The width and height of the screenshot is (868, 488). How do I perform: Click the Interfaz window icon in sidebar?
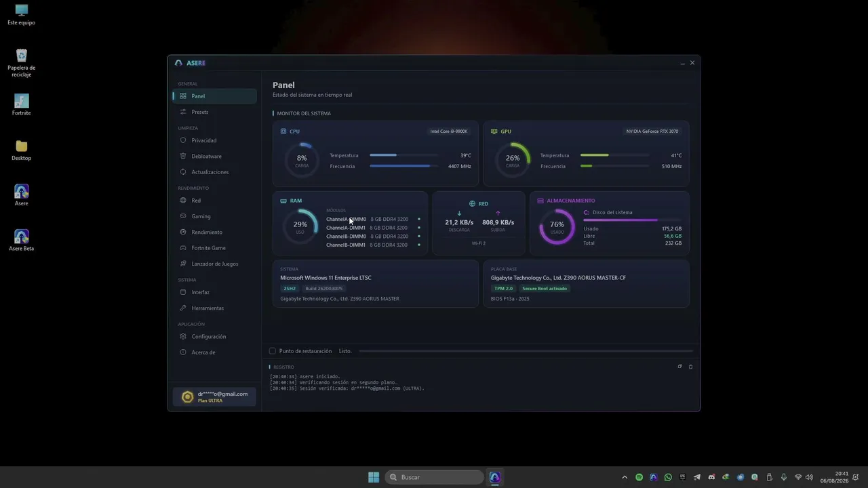[x=183, y=292]
